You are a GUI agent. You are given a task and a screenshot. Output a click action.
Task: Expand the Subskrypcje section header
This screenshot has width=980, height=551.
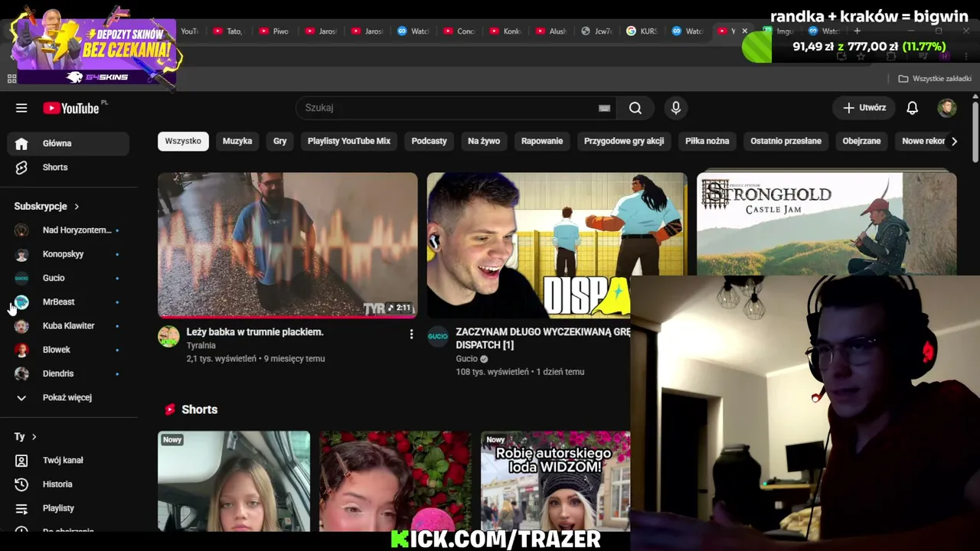pos(47,206)
